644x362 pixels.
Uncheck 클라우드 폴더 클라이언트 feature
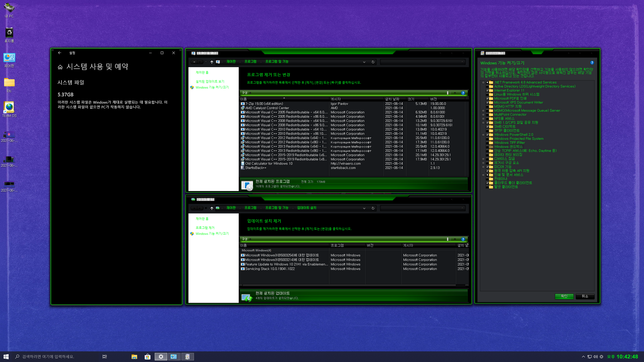point(487,183)
